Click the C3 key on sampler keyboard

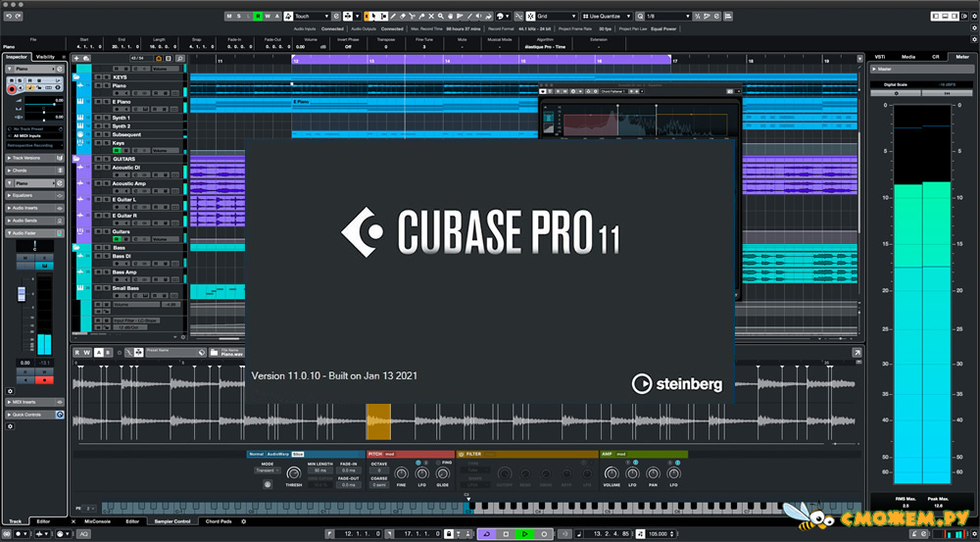point(466,509)
